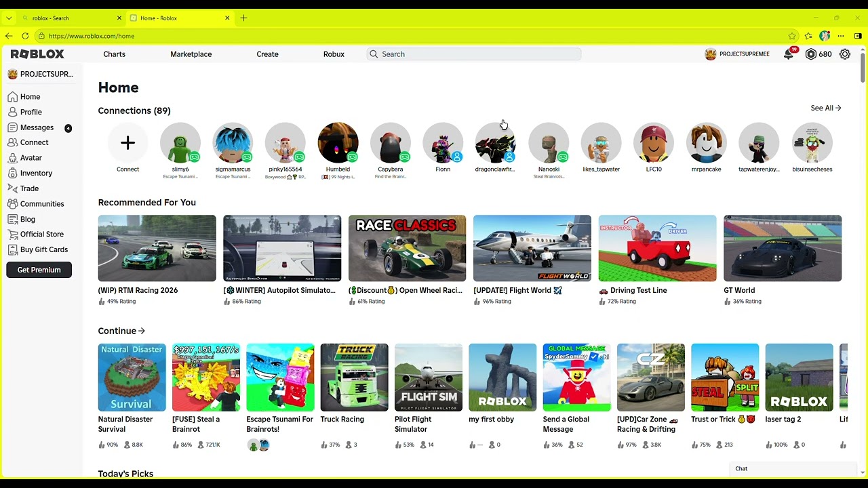Open Official Store in the sidebar
Screen dimensions: 868x488
coord(41,235)
